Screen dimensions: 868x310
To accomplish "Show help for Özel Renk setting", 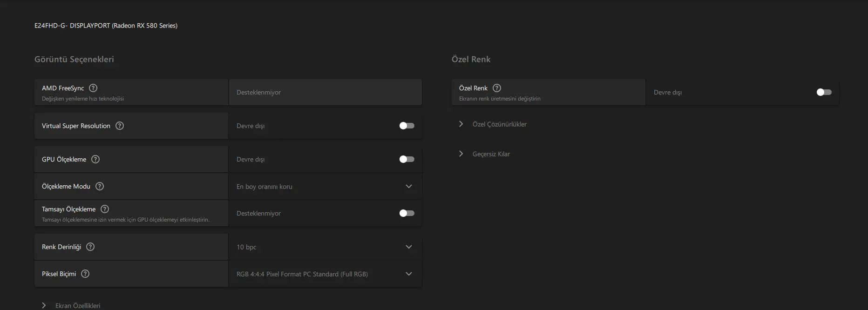I will pyautogui.click(x=497, y=88).
